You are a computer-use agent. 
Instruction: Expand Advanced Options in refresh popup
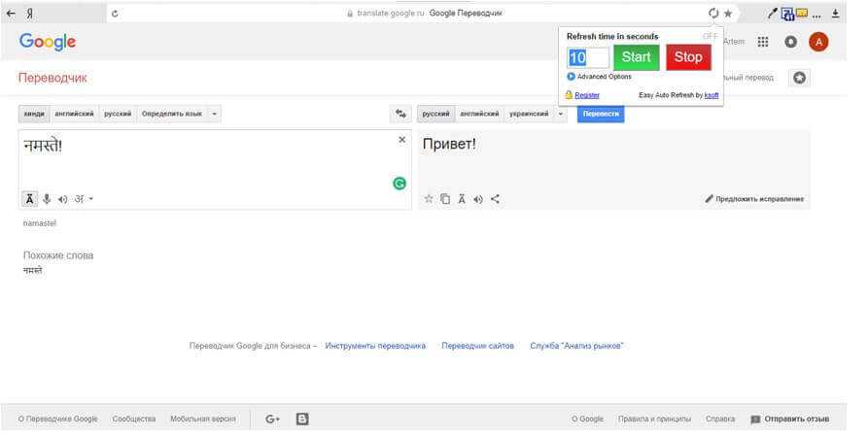599,77
